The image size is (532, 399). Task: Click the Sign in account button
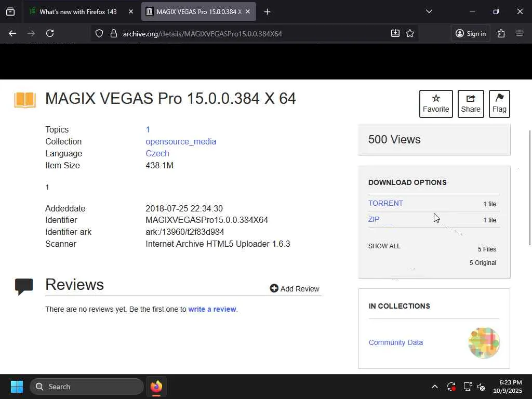(x=471, y=33)
